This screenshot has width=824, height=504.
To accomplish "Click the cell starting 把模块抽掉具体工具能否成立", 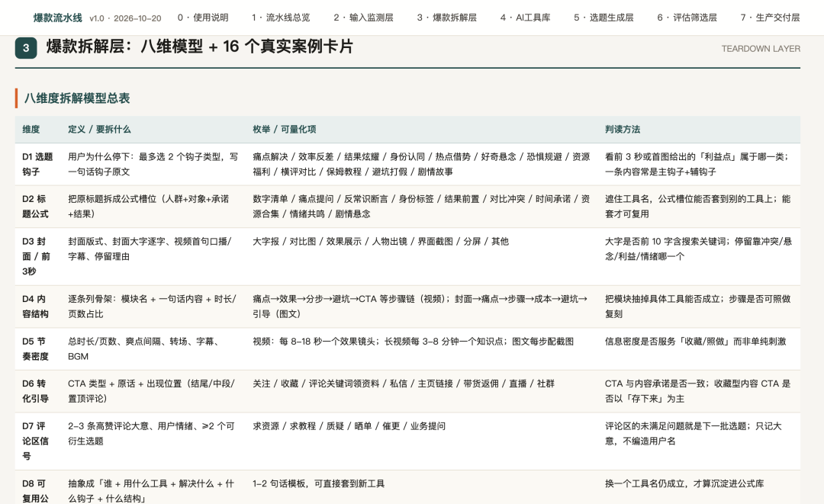I will pos(698,307).
